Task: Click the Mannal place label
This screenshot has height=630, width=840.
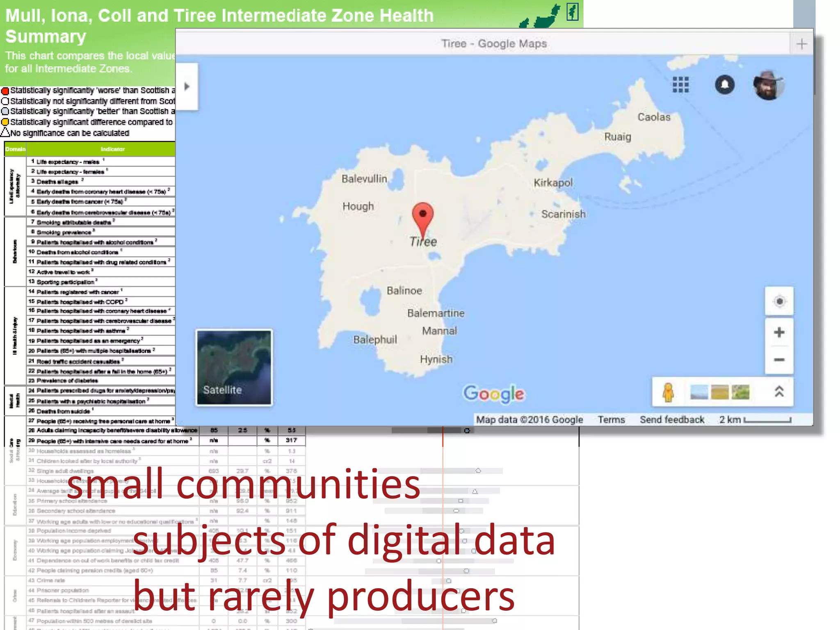Action: [x=439, y=331]
